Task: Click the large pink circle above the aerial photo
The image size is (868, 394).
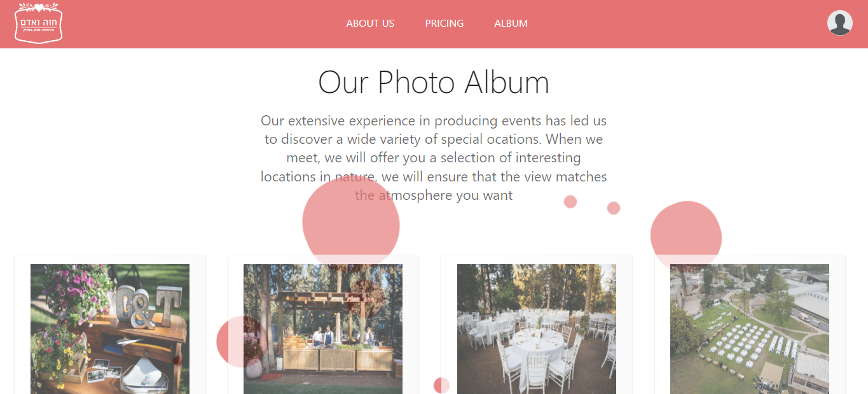Action: (x=686, y=237)
